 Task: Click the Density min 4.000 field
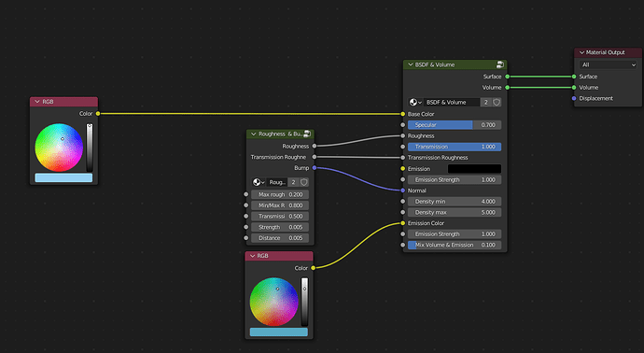click(x=455, y=202)
